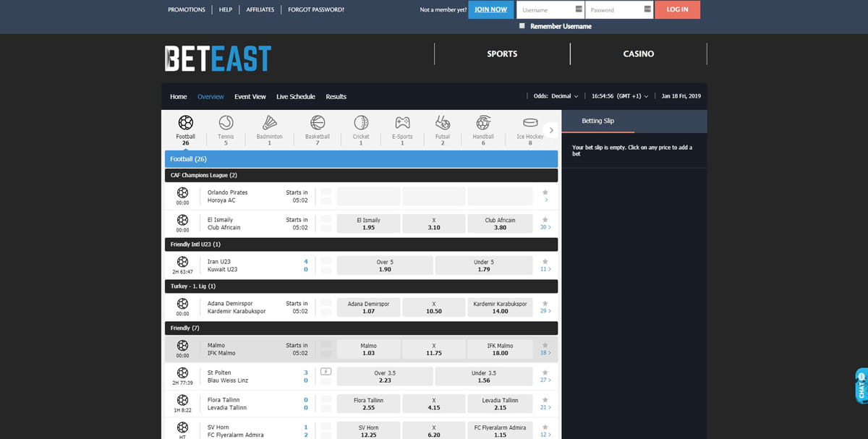Click the BetEast logo
This screenshot has width=868, height=439.
(218, 58)
